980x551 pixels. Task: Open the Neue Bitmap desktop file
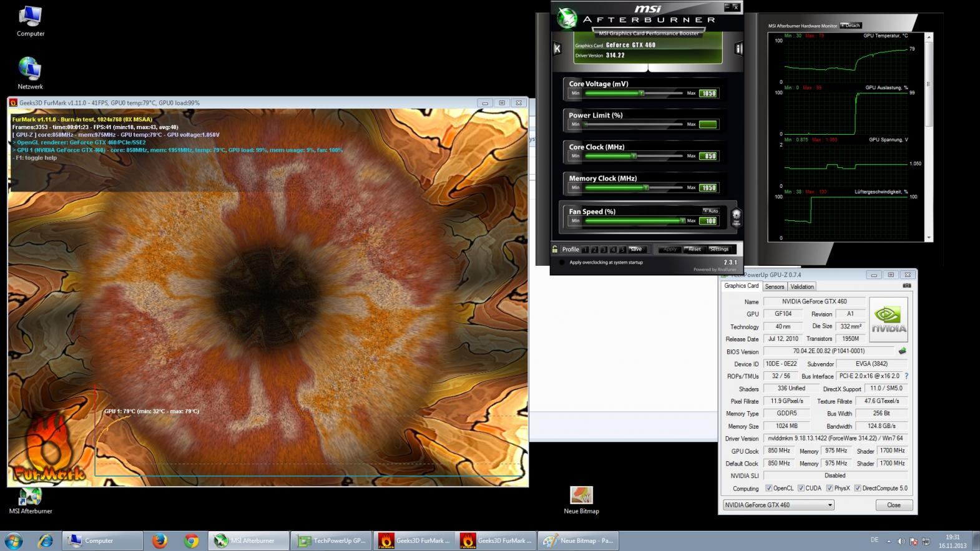(581, 500)
